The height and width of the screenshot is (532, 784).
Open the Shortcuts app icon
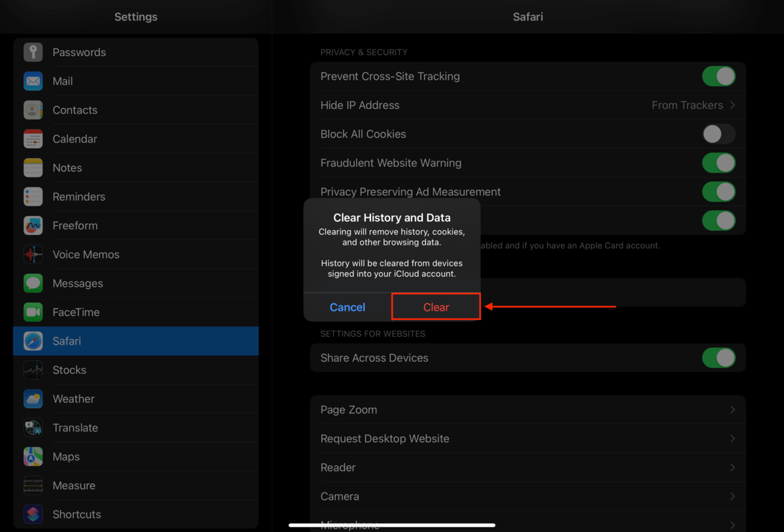[33, 514]
